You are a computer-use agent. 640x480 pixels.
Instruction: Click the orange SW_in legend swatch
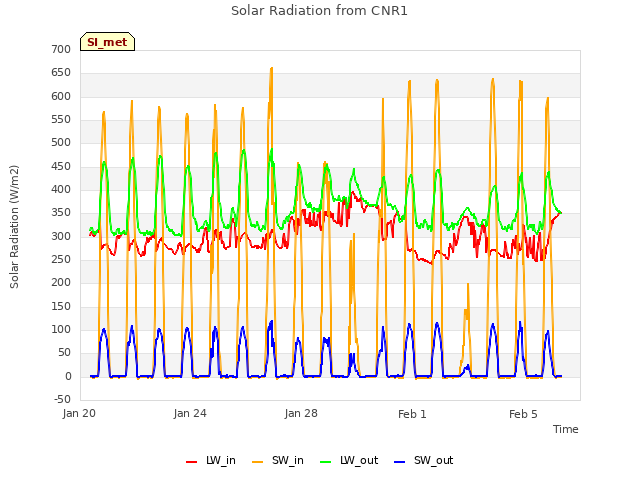click(x=258, y=462)
